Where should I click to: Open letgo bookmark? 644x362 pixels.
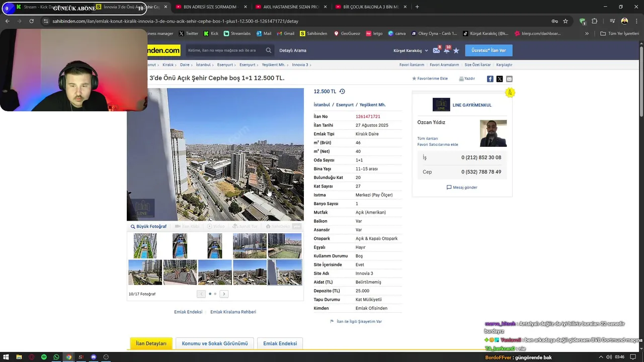pos(374,34)
